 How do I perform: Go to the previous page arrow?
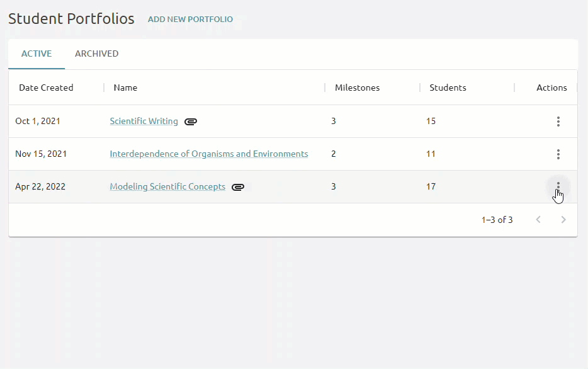(x=538, y=220)
